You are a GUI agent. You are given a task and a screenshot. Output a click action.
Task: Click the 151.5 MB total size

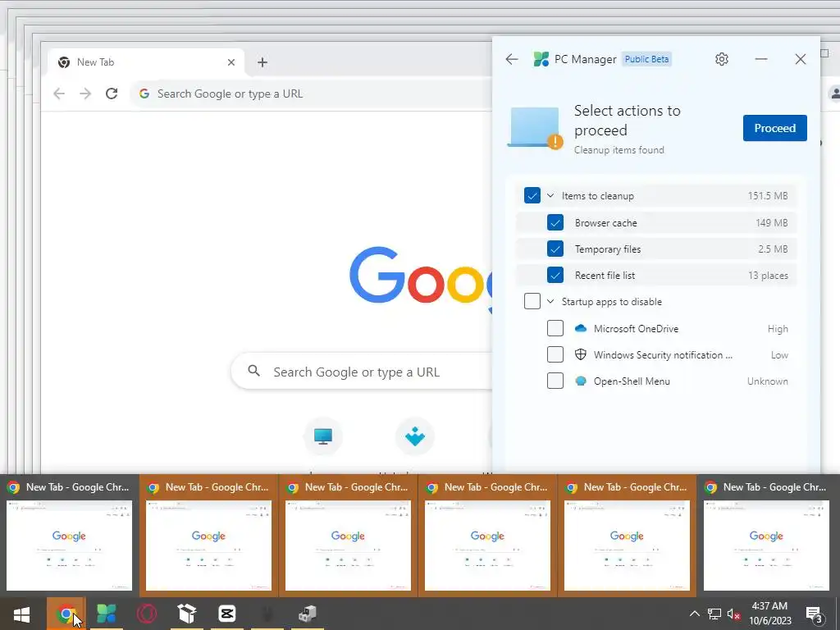click(x=768, y=195)
